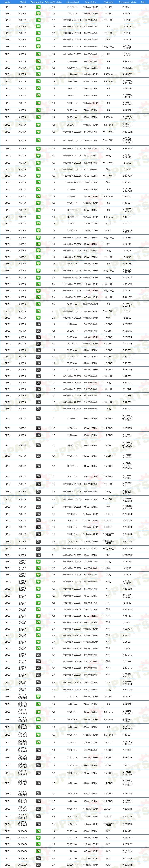149x868 pixels.
Task: Click petrol icon in Cascada A 14 NEL row
Action: (38, 831)
